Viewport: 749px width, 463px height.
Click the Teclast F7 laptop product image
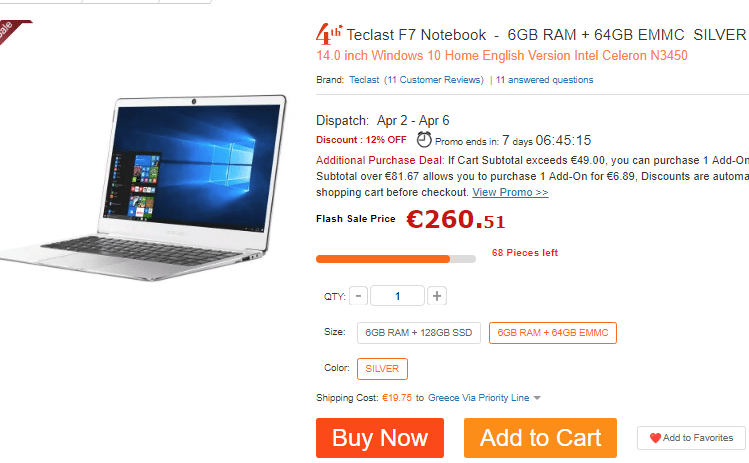[143, 188]
